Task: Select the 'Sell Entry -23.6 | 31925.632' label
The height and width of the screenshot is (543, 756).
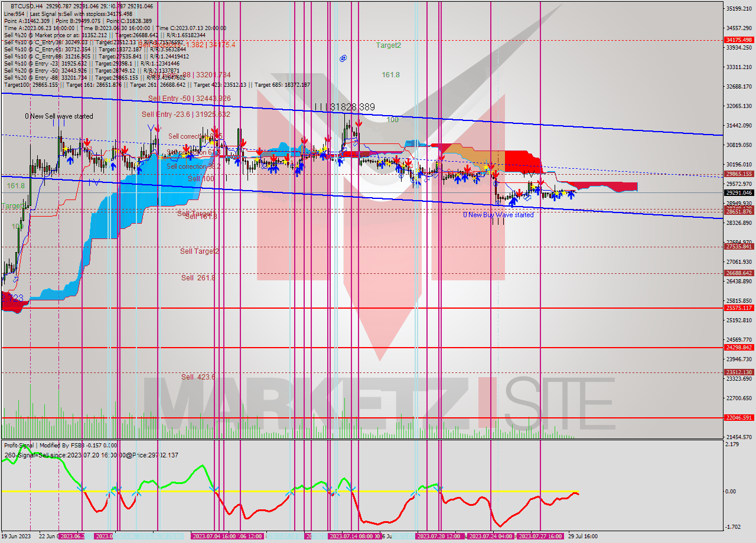Action: tap(186, 115)
